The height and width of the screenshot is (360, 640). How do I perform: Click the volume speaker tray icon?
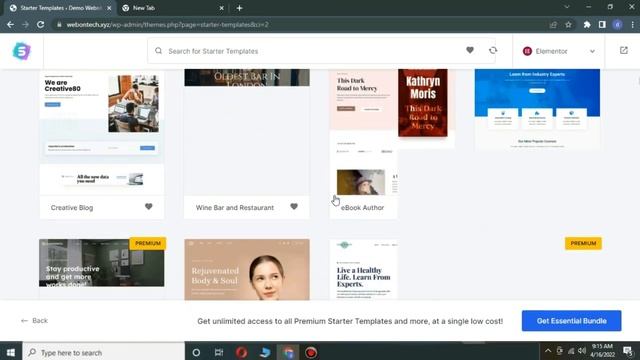click(x=582, y=351)
